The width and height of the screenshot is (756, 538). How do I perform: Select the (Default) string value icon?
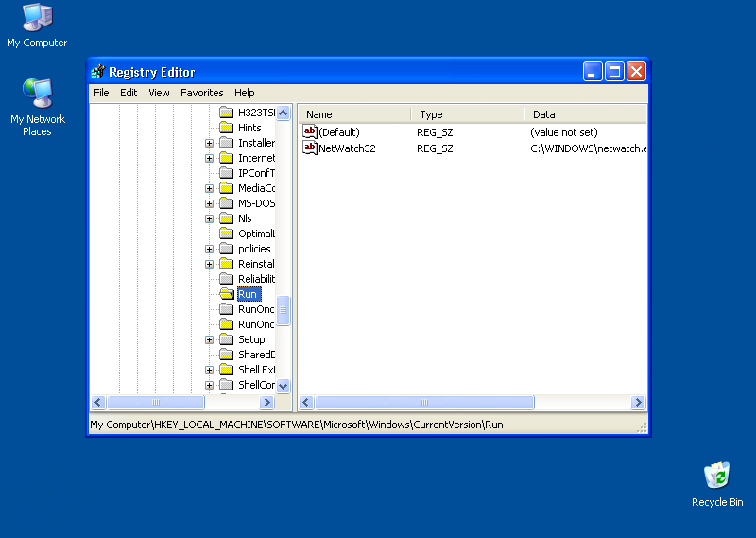(x=310, y=131)
